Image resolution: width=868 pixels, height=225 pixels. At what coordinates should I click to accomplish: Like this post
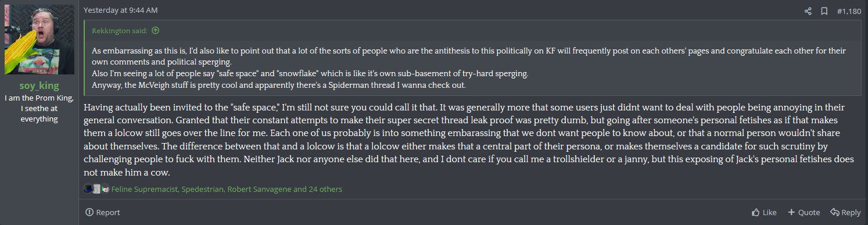click(x=764, y=212)
